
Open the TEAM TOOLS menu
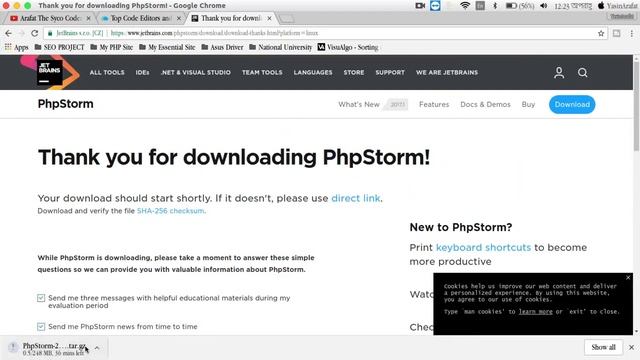click(262, 72)
